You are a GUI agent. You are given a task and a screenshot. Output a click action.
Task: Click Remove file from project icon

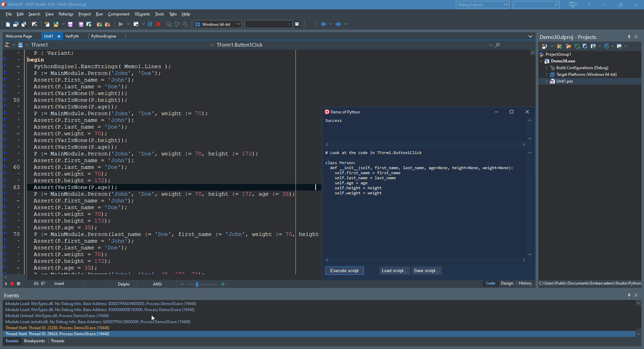coord(108,24)
